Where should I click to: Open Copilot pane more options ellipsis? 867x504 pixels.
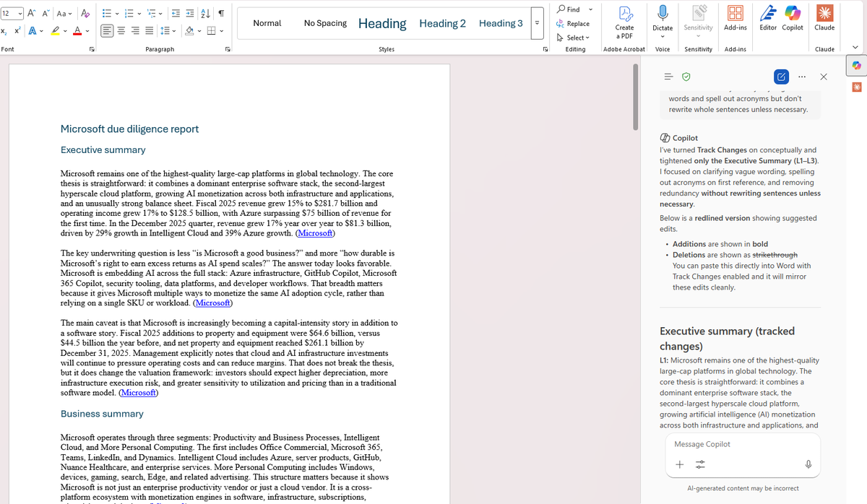tap(802, 77)
